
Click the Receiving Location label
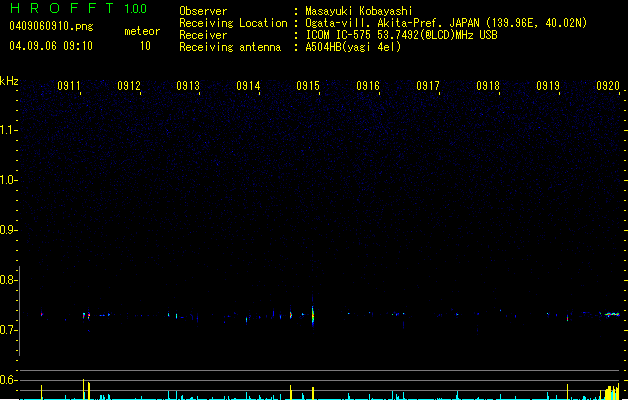click(233, 23)
